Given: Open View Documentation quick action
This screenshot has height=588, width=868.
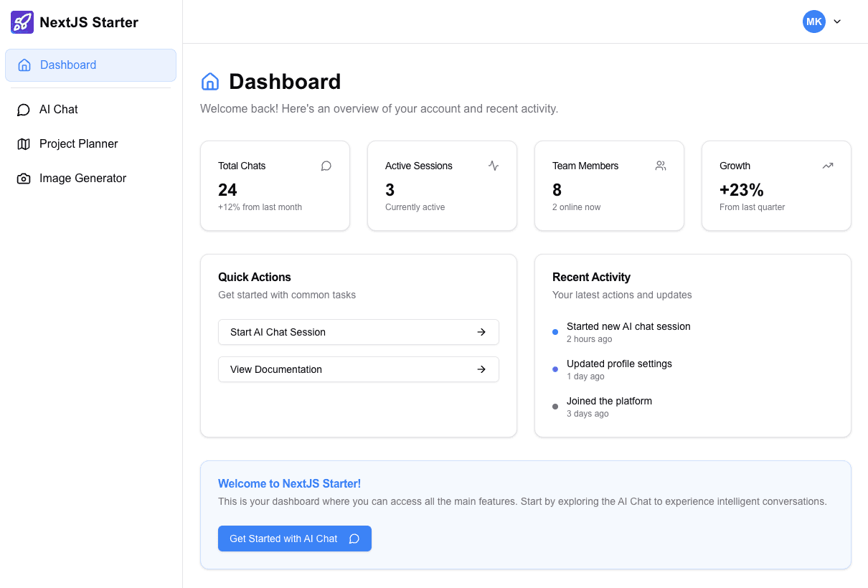Looking at the screenshot, I should click(358, 369).
